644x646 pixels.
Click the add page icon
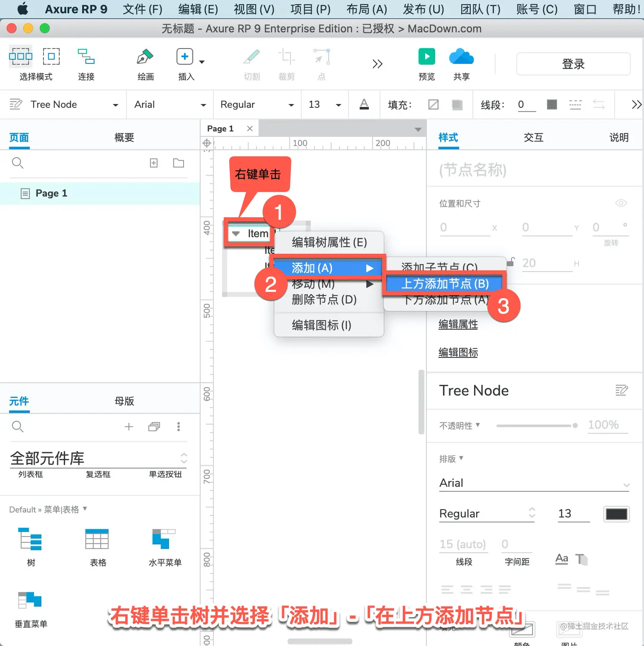[154, 163]
